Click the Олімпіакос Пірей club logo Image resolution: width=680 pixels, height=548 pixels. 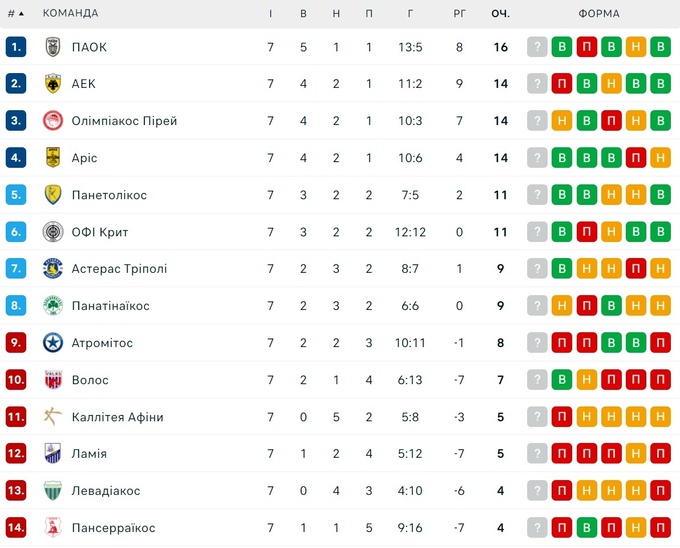(53, 121)
